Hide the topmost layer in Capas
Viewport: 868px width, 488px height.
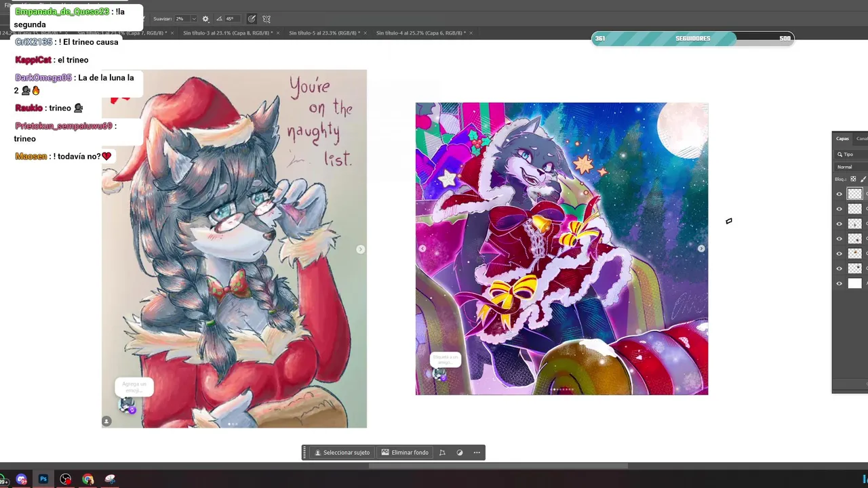pyautogui.click(x=839, y=194)
